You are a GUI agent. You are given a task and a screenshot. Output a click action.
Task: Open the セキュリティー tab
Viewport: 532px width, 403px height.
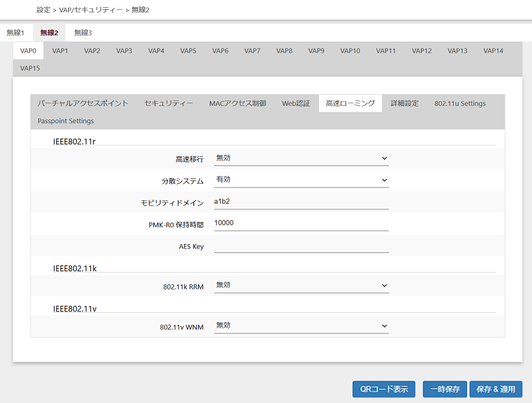click(169, 103)
